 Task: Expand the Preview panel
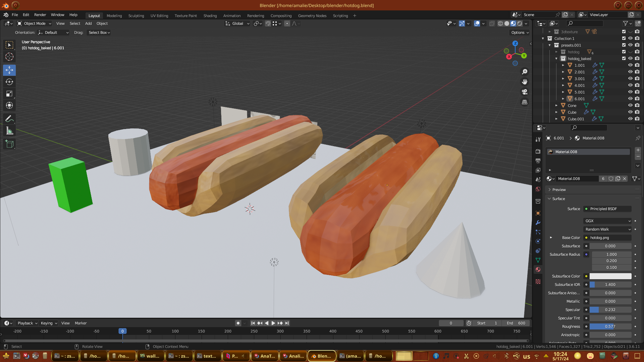[x=559, y=190]
